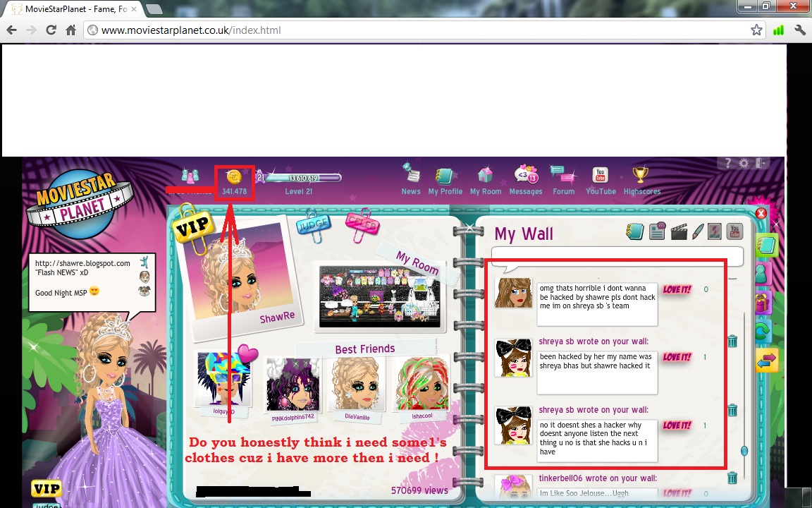Open movies clapperboard icon on My Wall
This screenshot has height=508, width=812.
tap(678, 231)
